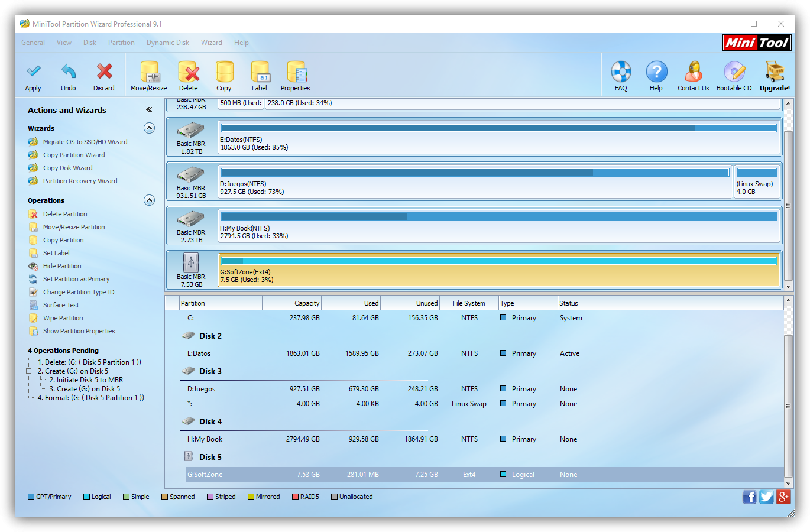Select the H:My Book(NTFS) partition bar
This screenshot has height=532, width=810.
click(x=499, y=226)
